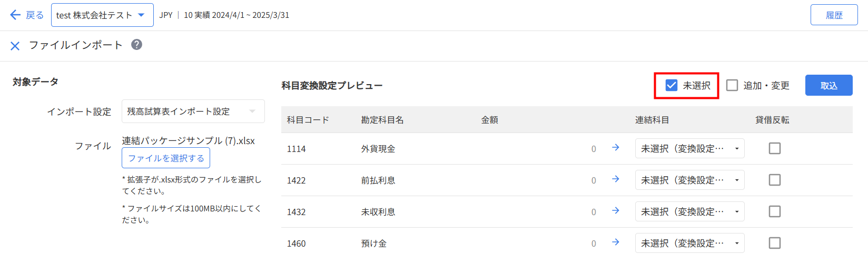Tick 貸借反転 checkbox for 外貨現金
The width and height of the screenshot is (868, 254).
775,148
